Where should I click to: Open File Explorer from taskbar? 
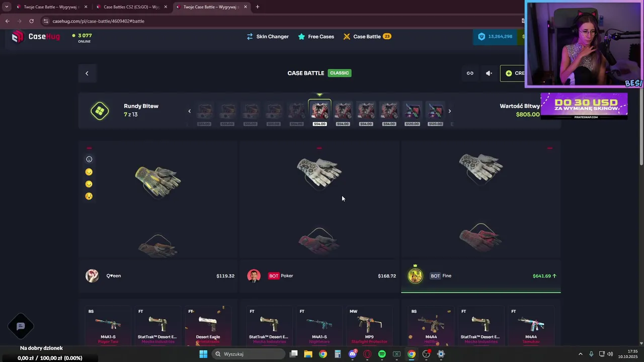coord(308,354)
